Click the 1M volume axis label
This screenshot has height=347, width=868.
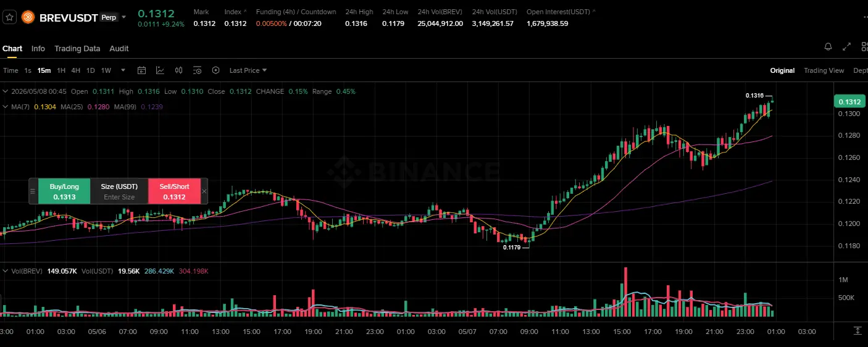pyautogui.click(x=843, y=280)
